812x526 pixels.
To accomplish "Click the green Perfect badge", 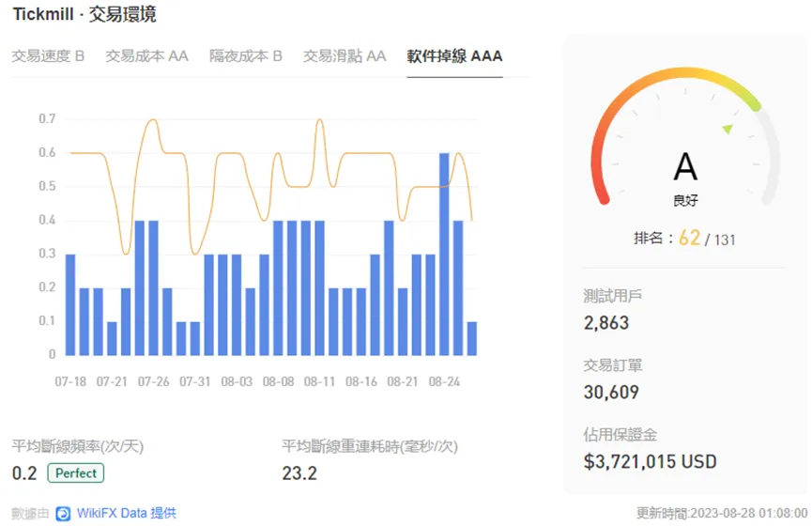I will point(76,473).
